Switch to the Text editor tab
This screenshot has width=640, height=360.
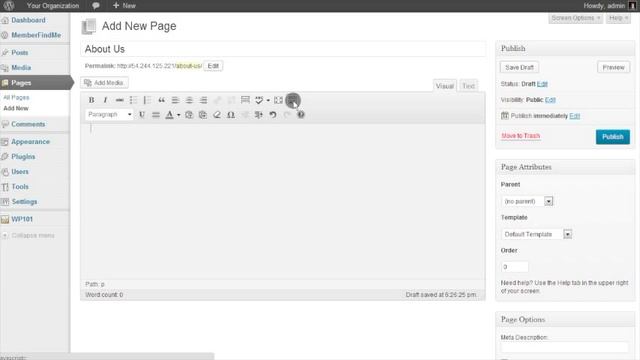(x=468, y=86)
